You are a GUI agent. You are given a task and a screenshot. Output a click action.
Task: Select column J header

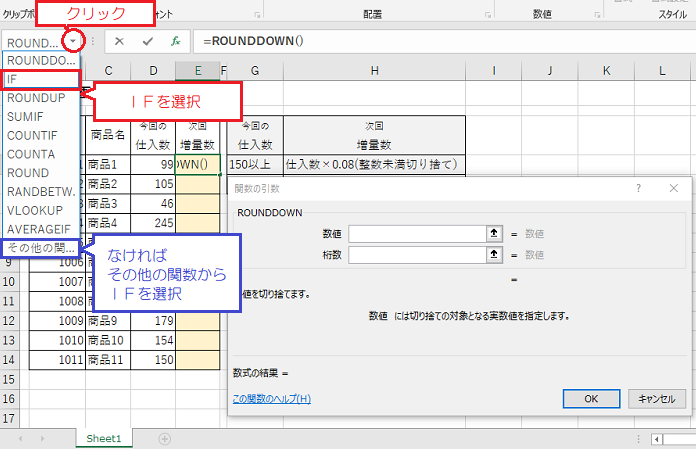coord(550,71)
